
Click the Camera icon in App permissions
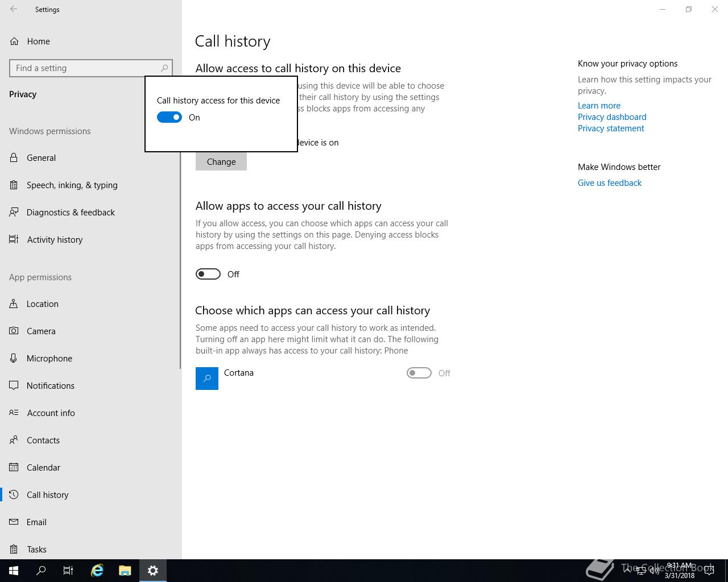14,331
